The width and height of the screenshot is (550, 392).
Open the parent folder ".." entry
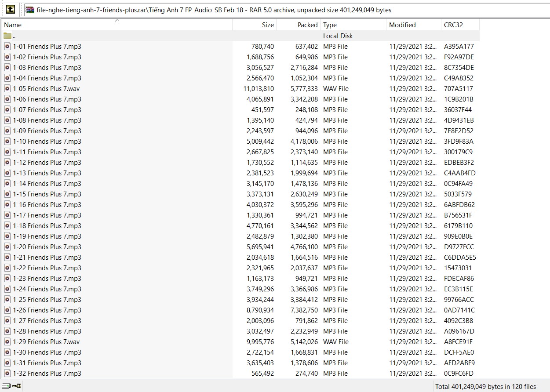pos(14,36)
